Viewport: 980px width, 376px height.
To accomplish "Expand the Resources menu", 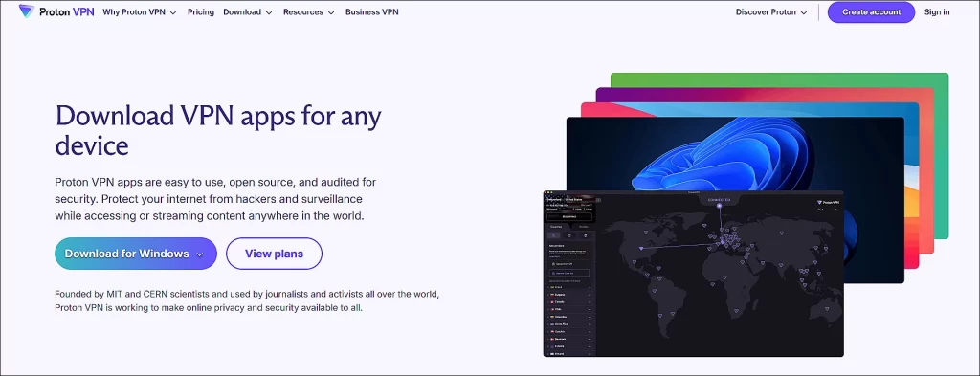I will click(x=309, y=11).
